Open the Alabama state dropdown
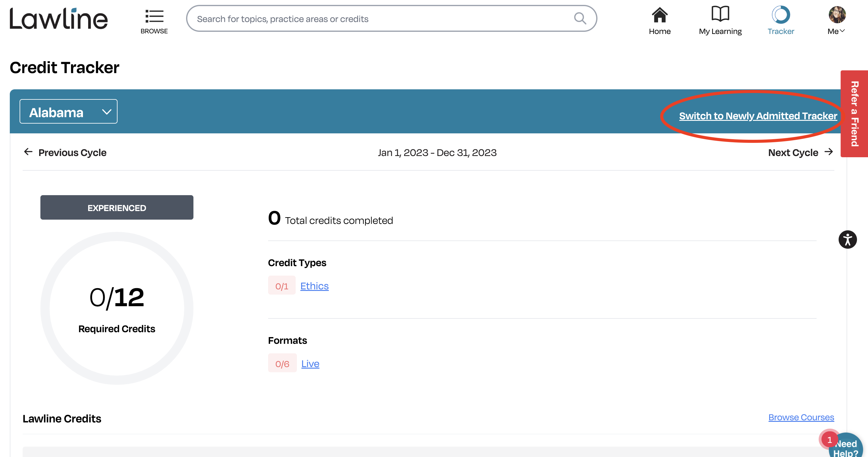Image resolution: width=868 pixels, height=457 pixels. point(68,111)
